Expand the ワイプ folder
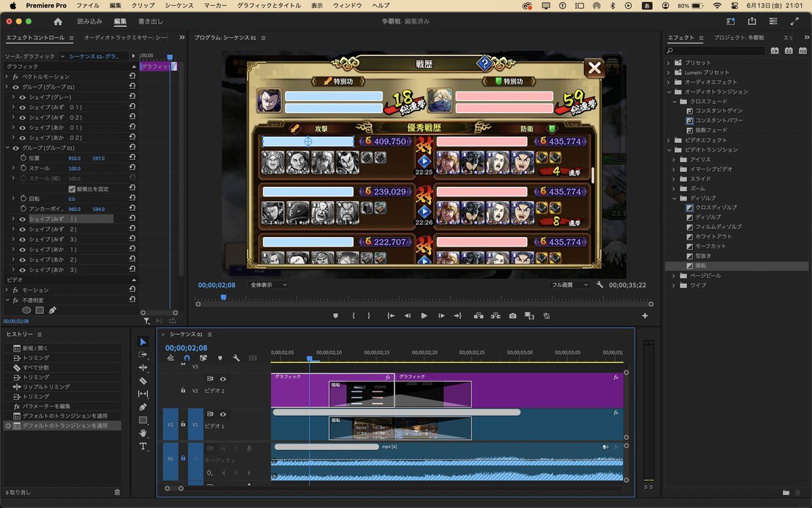Image resolution: width=812 pixels, height=508 pixels. pos(674,285)
